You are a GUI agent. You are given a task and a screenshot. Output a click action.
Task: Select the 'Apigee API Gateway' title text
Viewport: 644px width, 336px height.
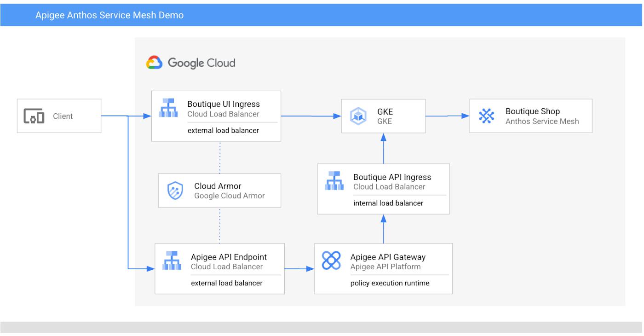pyautogui.click(x=388, y=257)
